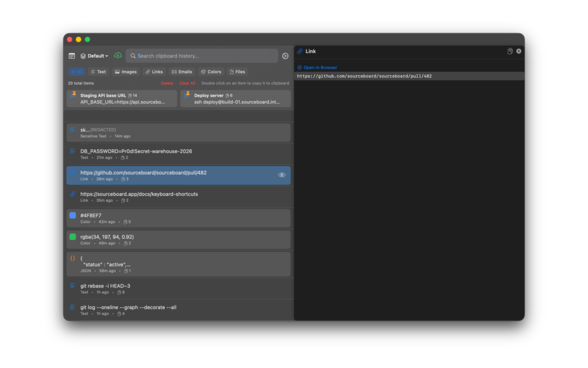Click link icon of keyboard-shortcuts item

[x=73, y=194]
